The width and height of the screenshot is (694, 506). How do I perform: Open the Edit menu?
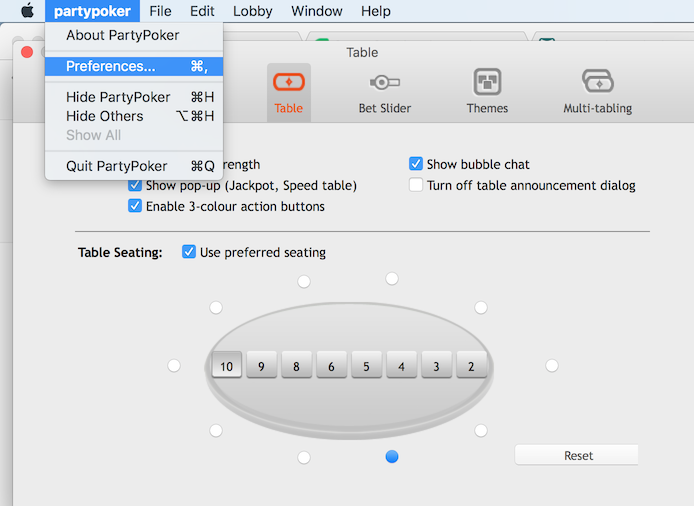pos(202,11)
